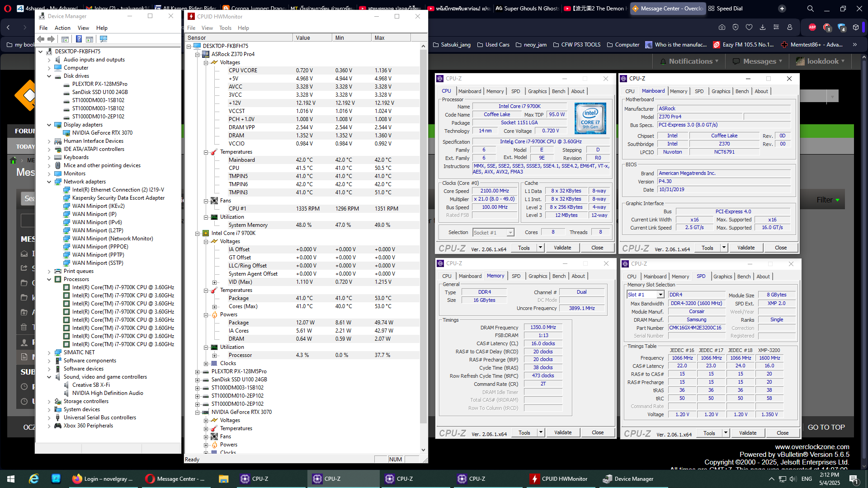Open Used Cars bookmark folder
The image size is (868, 488).
click(x=493, y=45)
